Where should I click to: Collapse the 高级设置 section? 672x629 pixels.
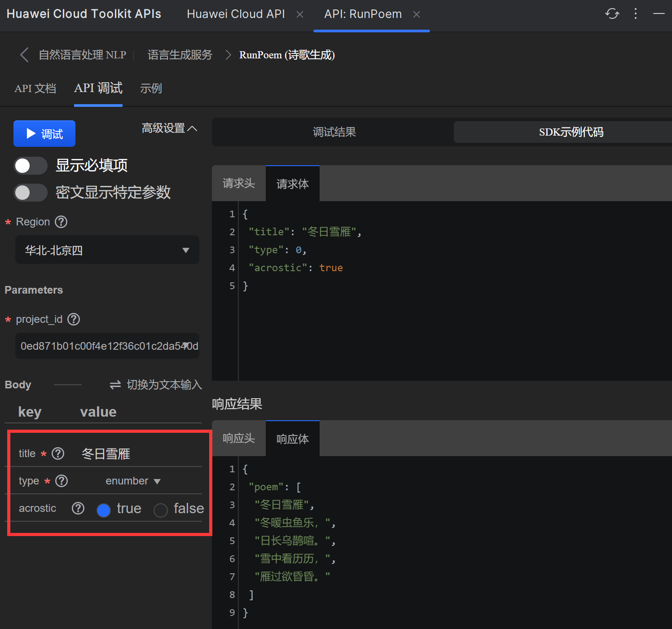(170, 128)
